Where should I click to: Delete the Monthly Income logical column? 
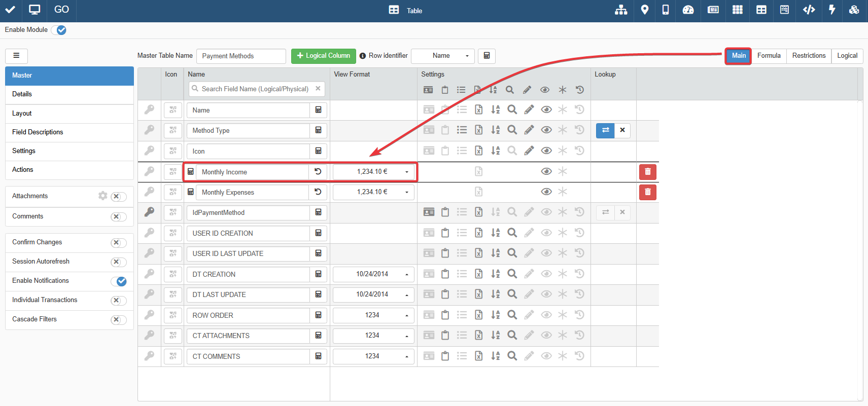click(x=648, y=172)
